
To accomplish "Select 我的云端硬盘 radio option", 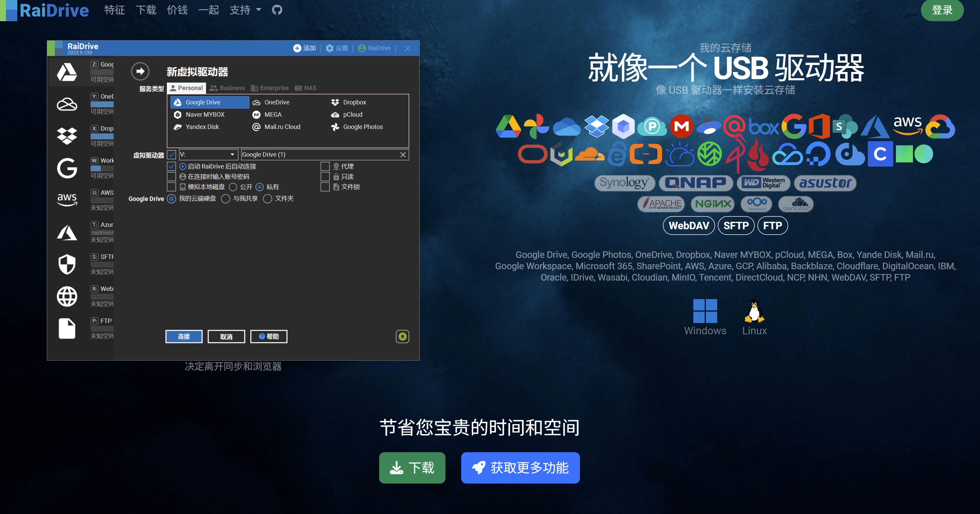I will click(x=172, y=199).
